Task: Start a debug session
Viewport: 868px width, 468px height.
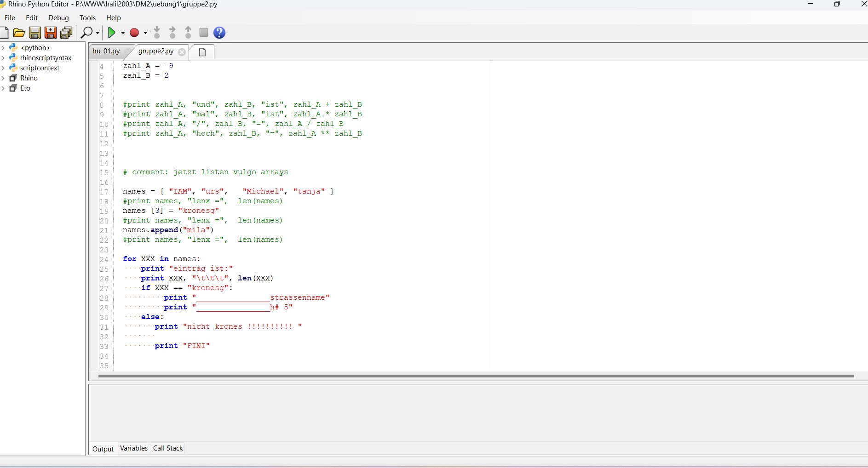Action: (134, 32)
